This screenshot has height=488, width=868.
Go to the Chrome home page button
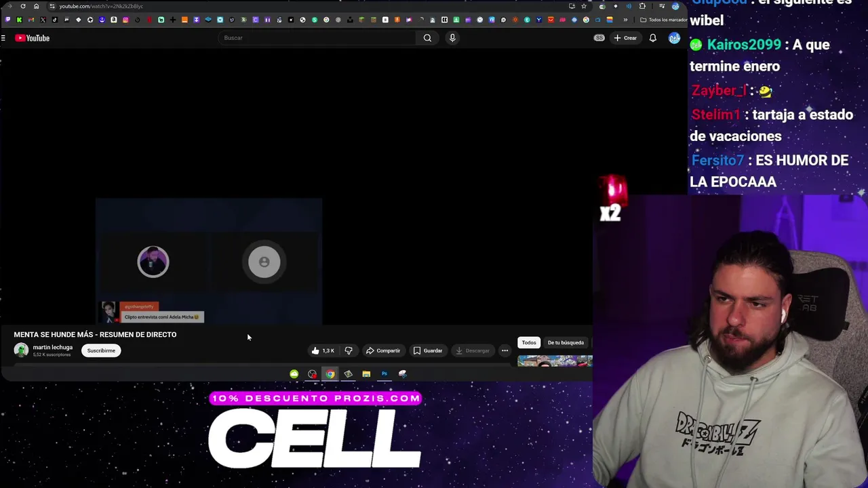(36, 6)
